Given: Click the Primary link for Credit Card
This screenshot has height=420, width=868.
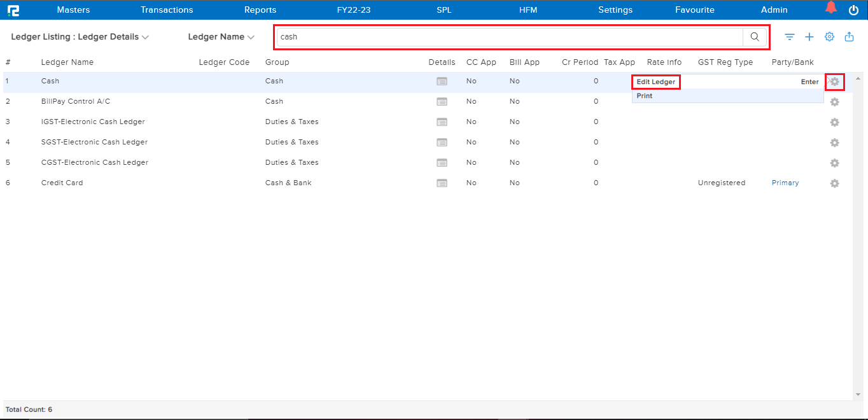Looking at the screenshot, I should 785,183.
